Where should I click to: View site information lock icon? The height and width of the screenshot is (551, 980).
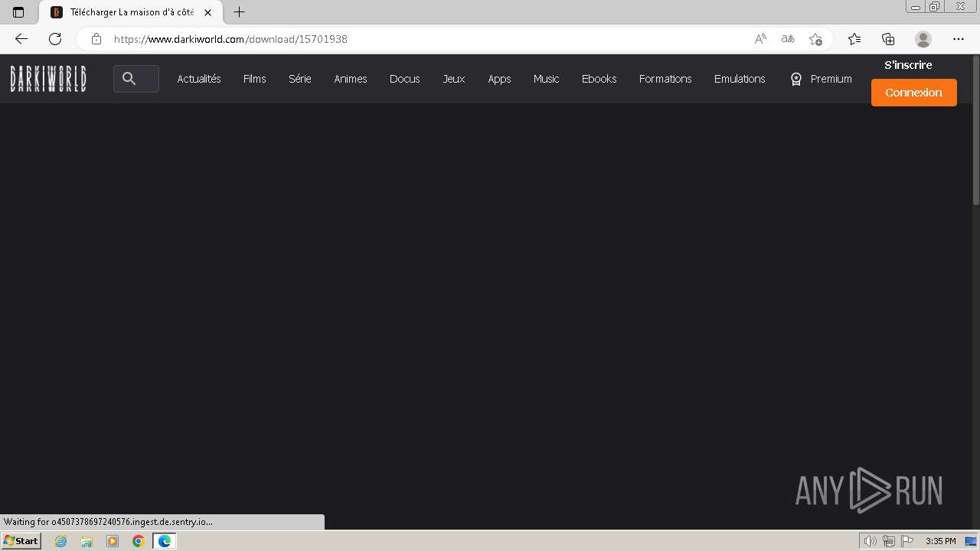96,39
